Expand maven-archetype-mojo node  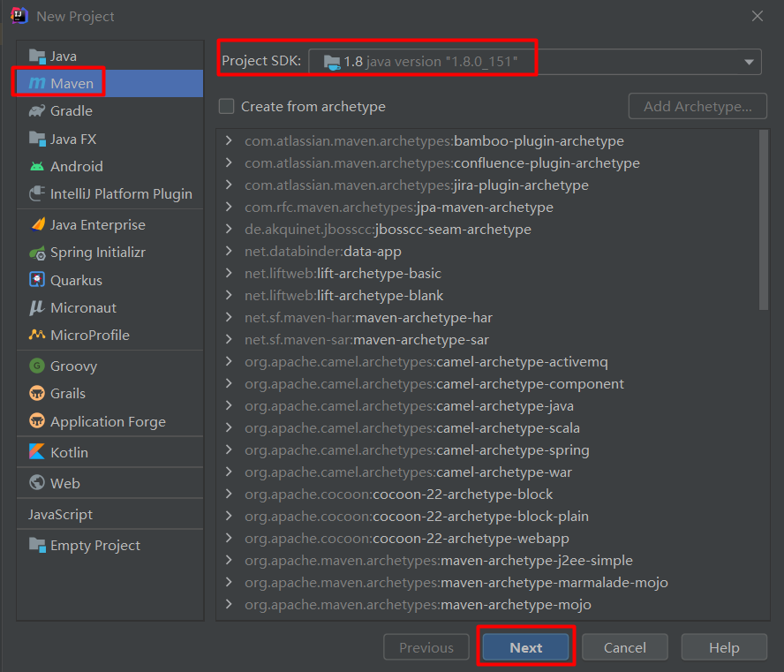(229, 604)
